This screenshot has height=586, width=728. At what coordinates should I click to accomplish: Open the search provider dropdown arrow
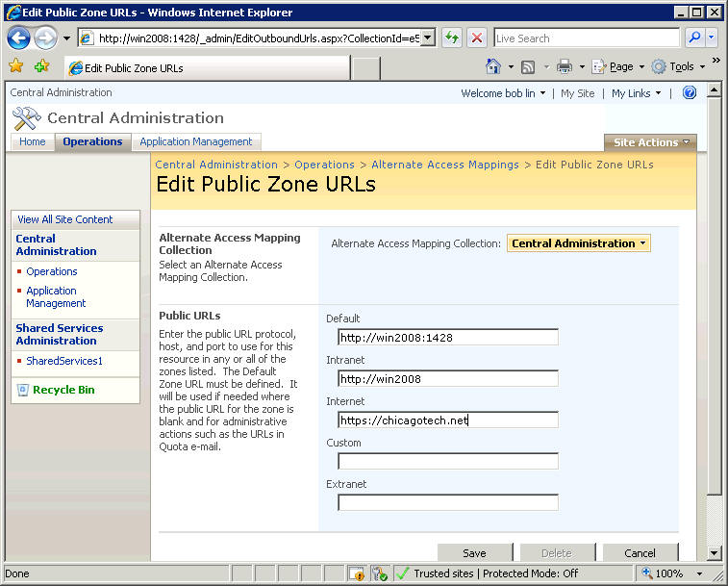pyautogui.click(x=712, y=38)
